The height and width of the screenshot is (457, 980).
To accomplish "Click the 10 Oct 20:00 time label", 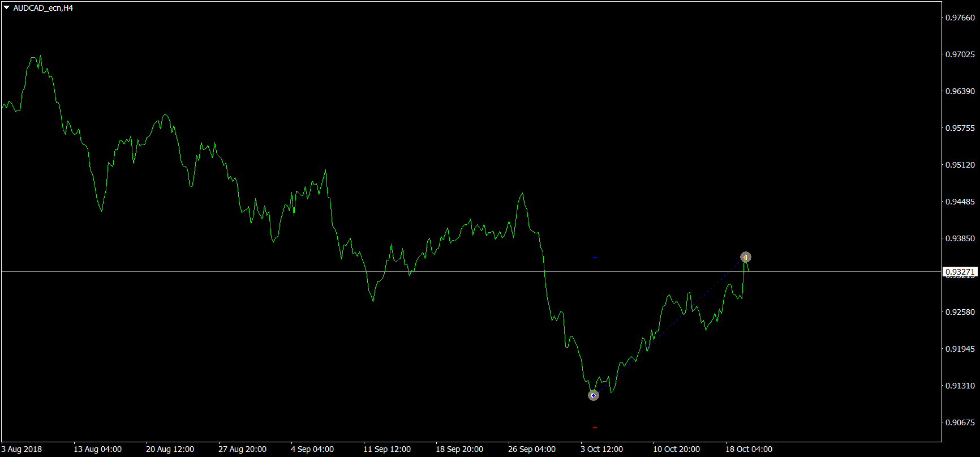I will coord(677,449).
